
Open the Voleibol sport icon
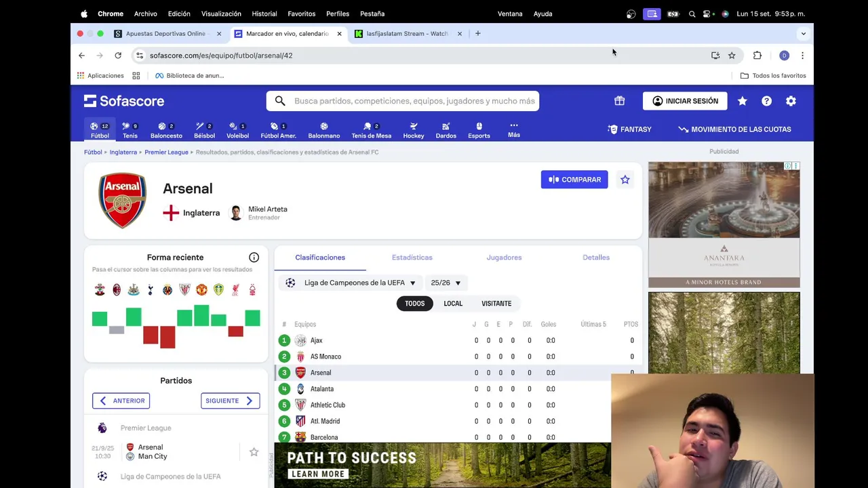click(237, 130)
